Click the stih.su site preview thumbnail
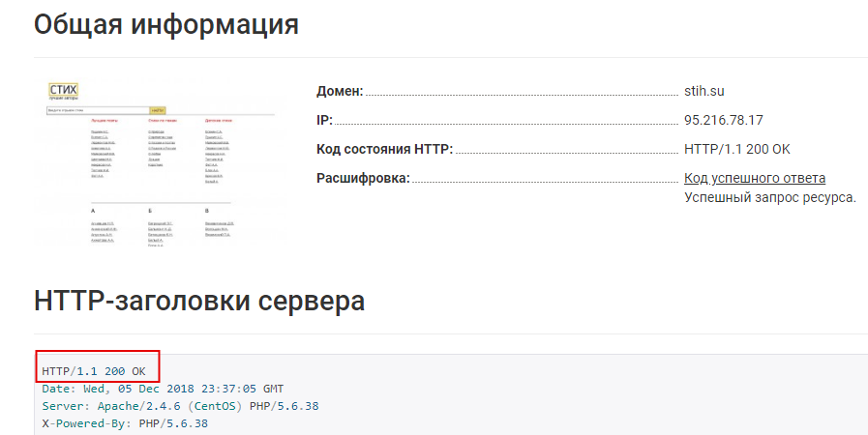Viewport: 868px width, 435px height. (x=160, y=162)
